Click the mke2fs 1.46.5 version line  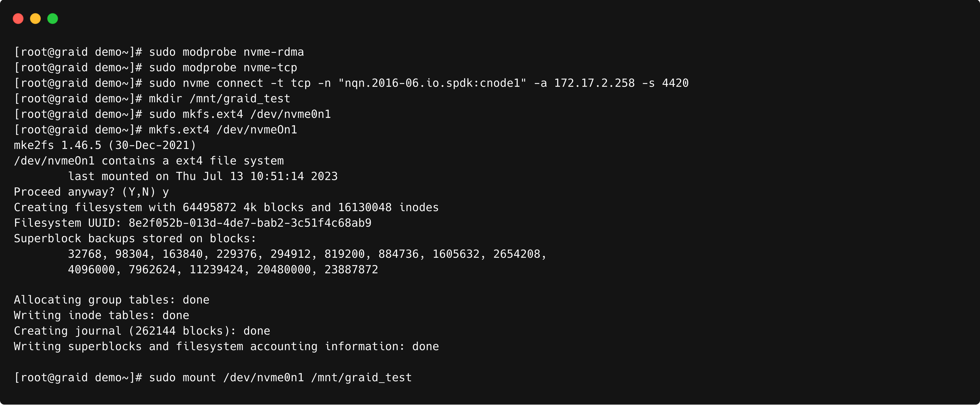pyautogui.click(x=105, y=146)
